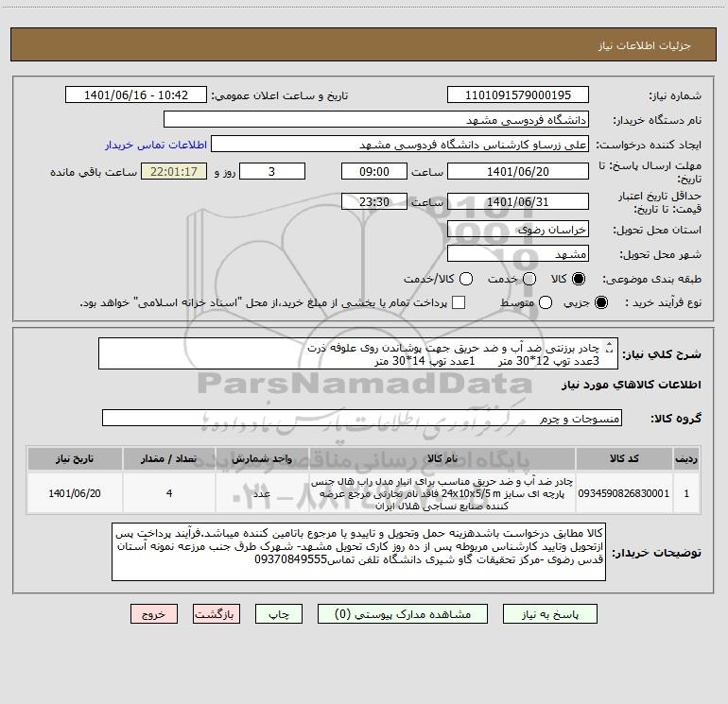Click the price validity date 1401/06/31 field
The height and width of the screenshot is (704, 728).
pyautogui.click(x=518, y=201)
